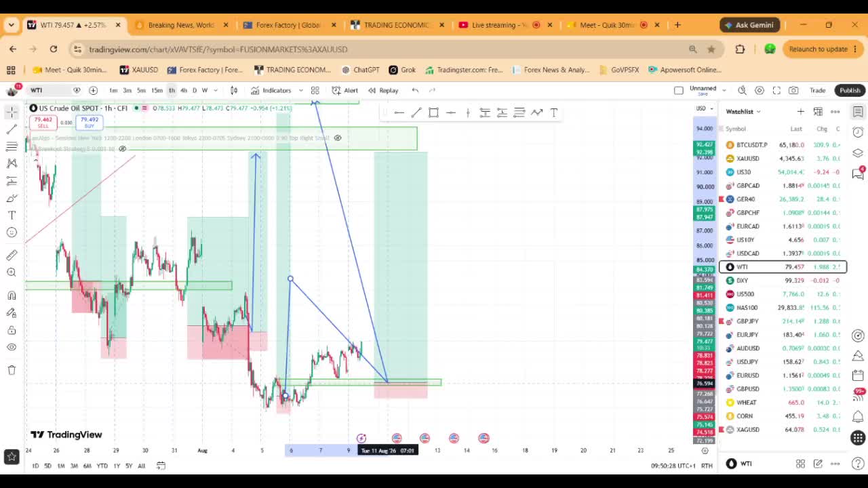Open the text annotation tool in left sidebar
The height and width of the screenshot is (488, 868).
tap(12, 215)
